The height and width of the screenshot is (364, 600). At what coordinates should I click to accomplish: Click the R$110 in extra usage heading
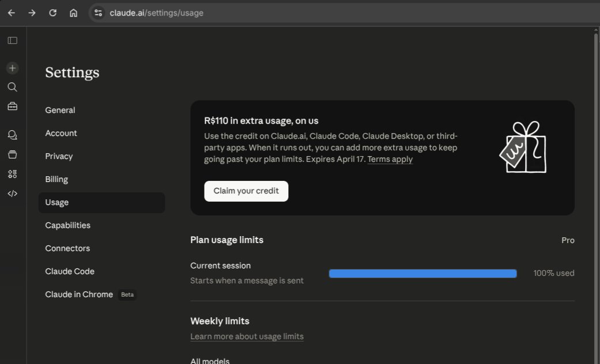[261, 121]
